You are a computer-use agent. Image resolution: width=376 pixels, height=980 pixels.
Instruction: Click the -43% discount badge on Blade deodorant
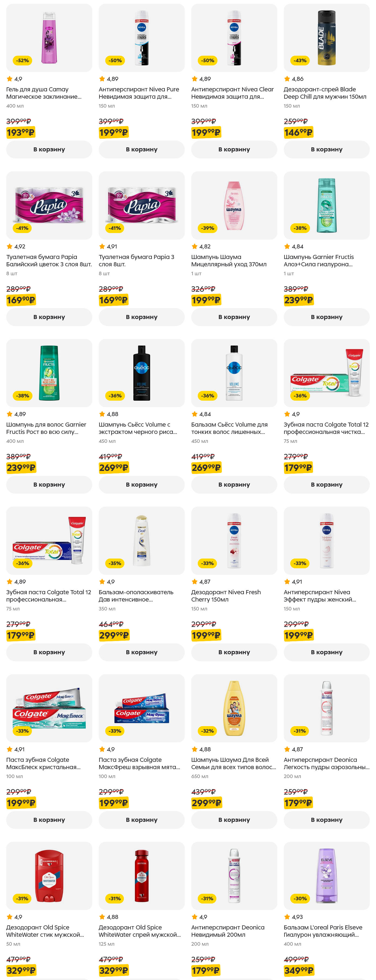(x=300, y=61)
